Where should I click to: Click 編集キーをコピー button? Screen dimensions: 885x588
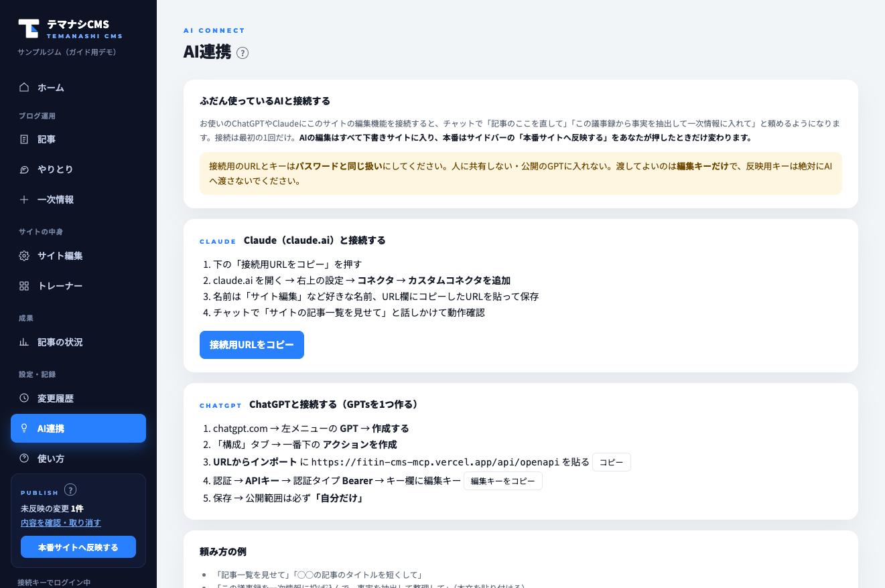tap(503, 481)
